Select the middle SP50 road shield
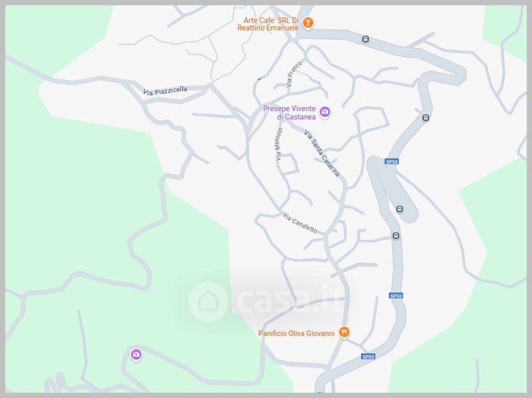The height and width of the screenshot is (398, 532). (396, 296)
